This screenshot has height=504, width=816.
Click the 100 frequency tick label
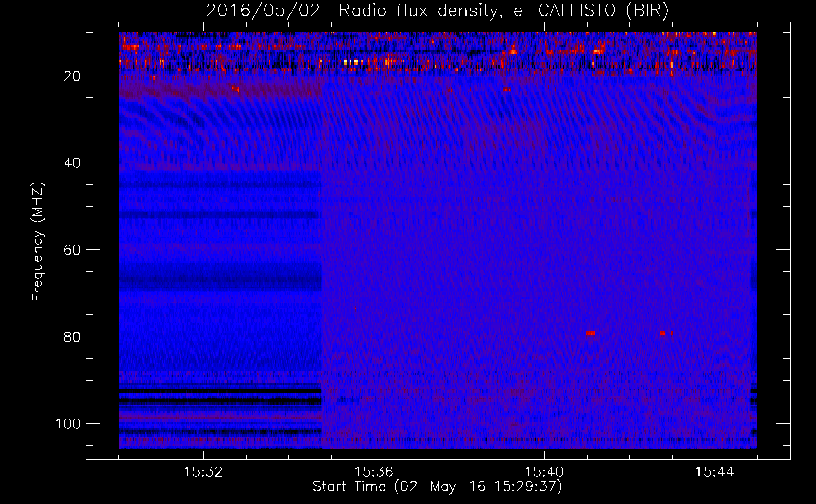68,424
